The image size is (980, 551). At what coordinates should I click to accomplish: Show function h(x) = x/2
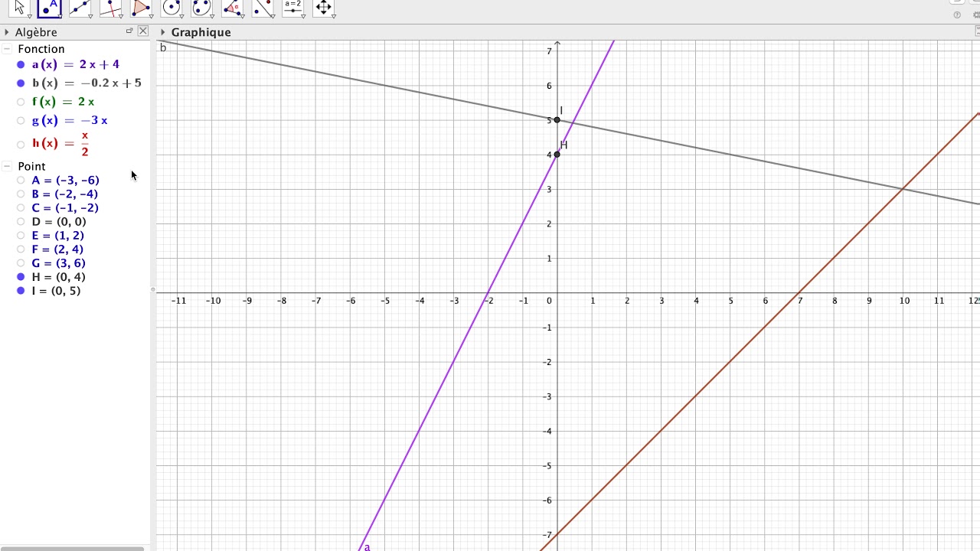coord(21,144)
